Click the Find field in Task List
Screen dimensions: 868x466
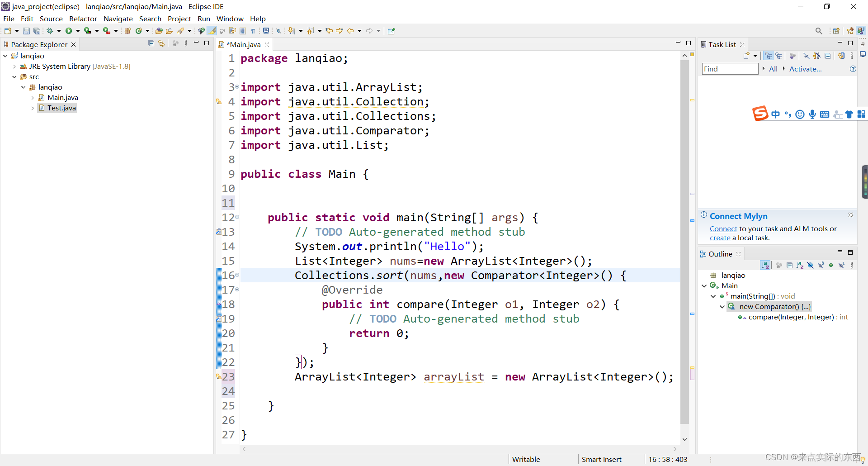point(730,69)
